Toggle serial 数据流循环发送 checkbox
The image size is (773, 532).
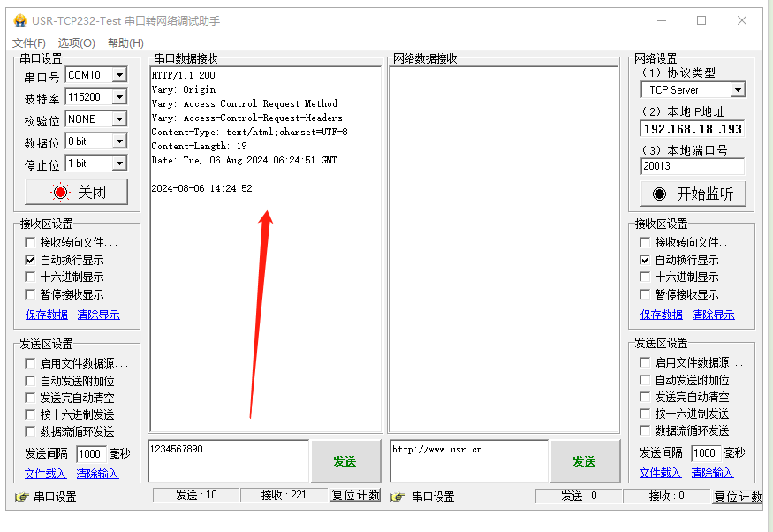pos(30,431)
